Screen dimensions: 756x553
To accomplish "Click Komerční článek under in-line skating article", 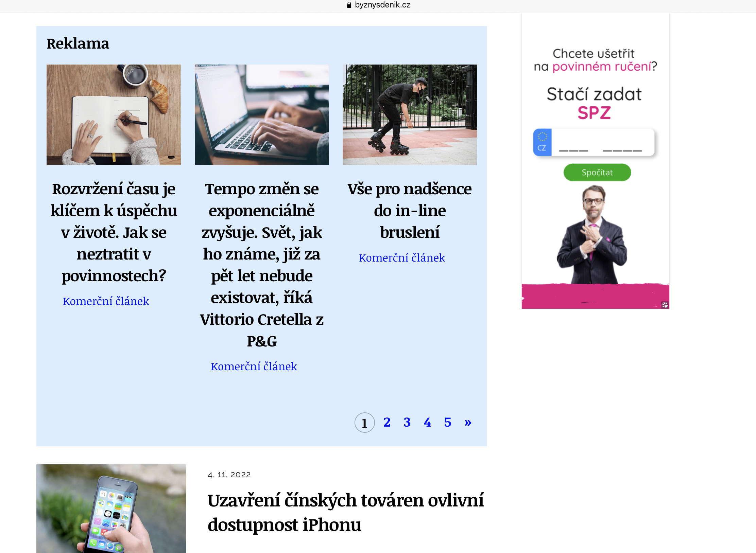I will 402,258.
